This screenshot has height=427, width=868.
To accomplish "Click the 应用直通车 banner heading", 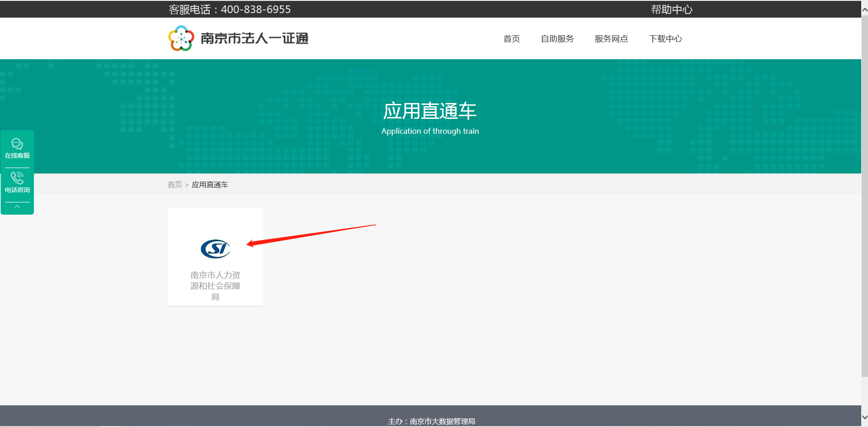I will (x=429, y=111).
